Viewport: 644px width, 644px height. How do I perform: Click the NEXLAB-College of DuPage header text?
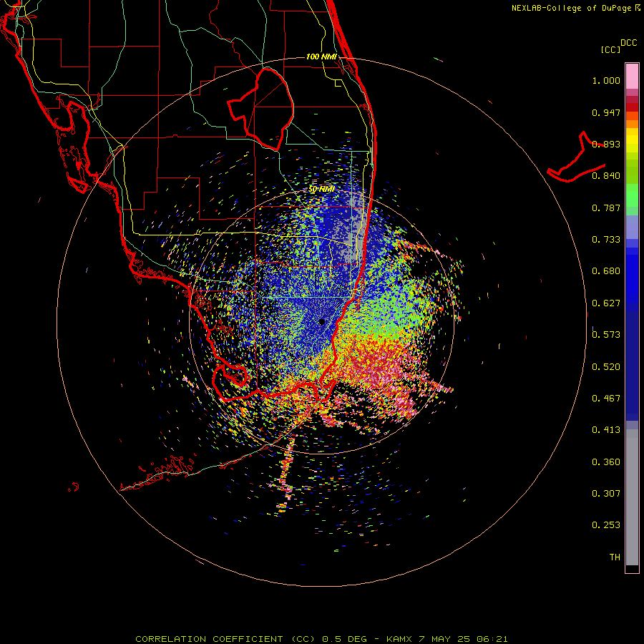(571, 8)
